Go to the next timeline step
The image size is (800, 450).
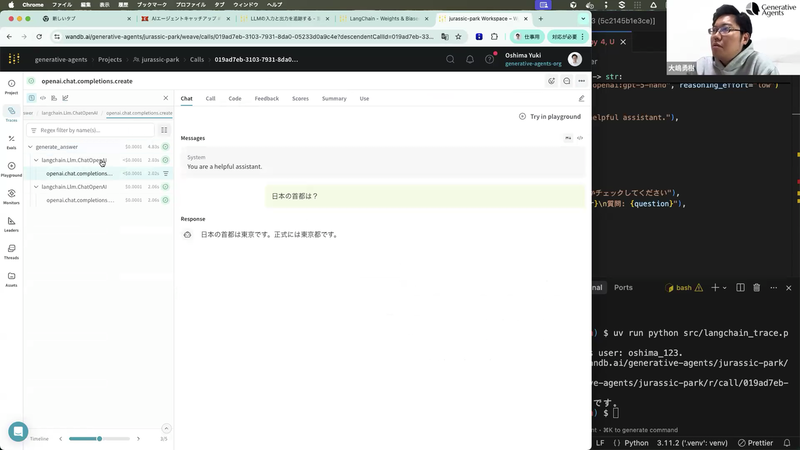coord(138,439)
